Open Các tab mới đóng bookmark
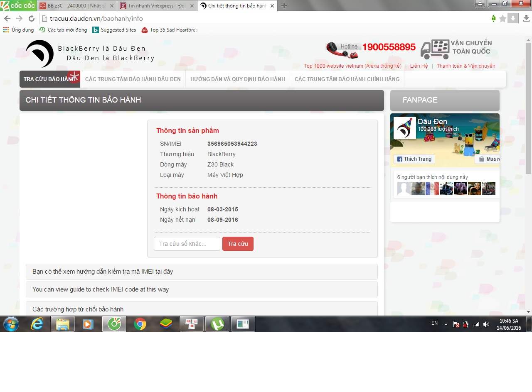The height and width of the screenshot is (392, 532). click(x=63, y=30)
